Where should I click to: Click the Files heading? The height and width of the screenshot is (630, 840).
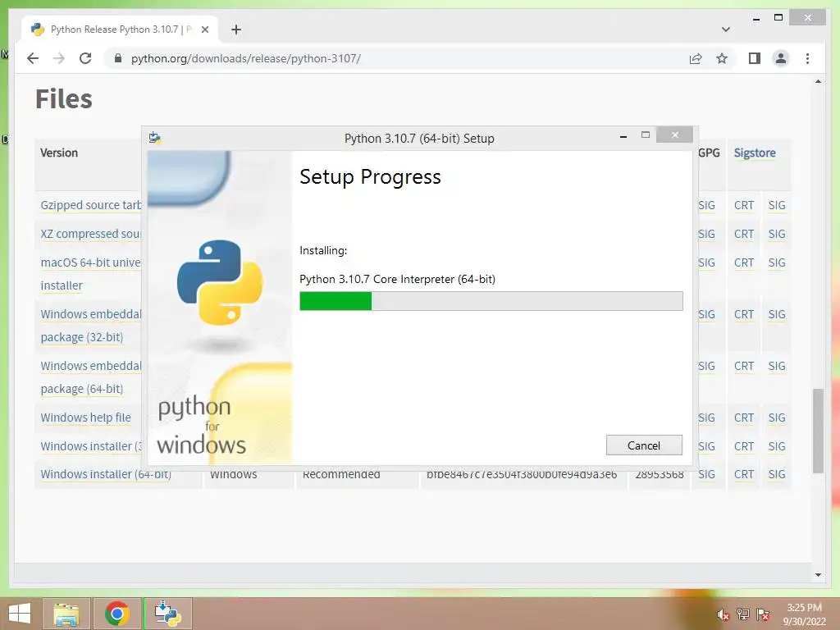pyautogui.click(x=64, y=99)
